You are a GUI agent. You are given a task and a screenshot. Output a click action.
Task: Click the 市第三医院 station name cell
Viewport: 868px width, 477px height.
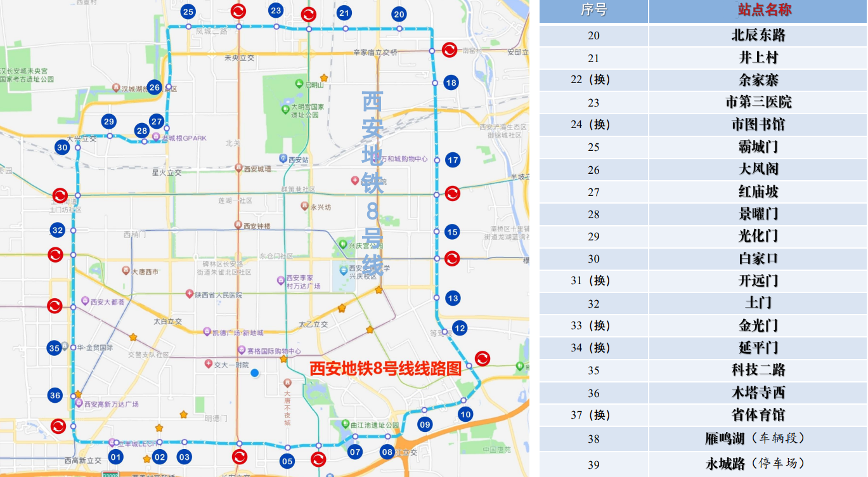pyautogui.click(x=758, y=102)
